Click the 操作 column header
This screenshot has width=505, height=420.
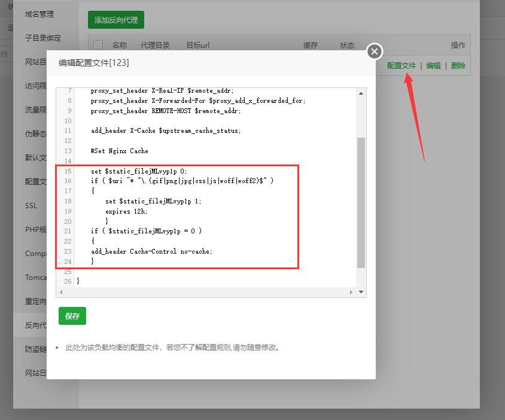tap(458, 45)
